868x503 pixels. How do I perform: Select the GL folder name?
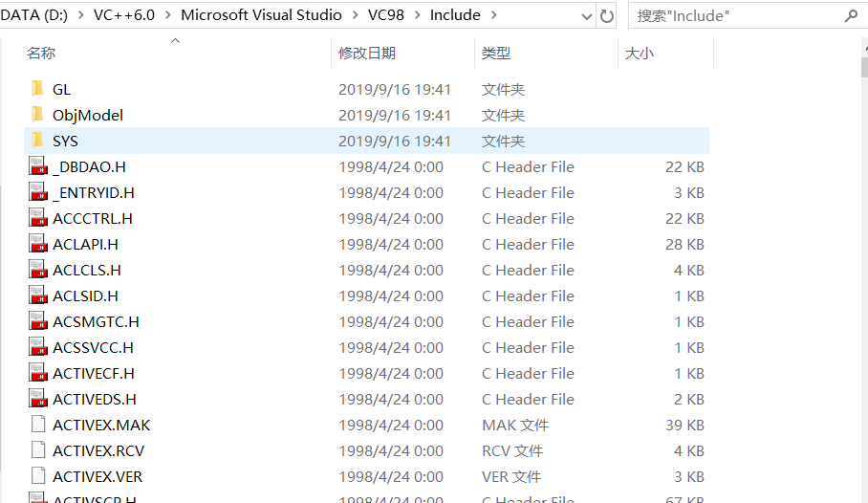[61, 89]
